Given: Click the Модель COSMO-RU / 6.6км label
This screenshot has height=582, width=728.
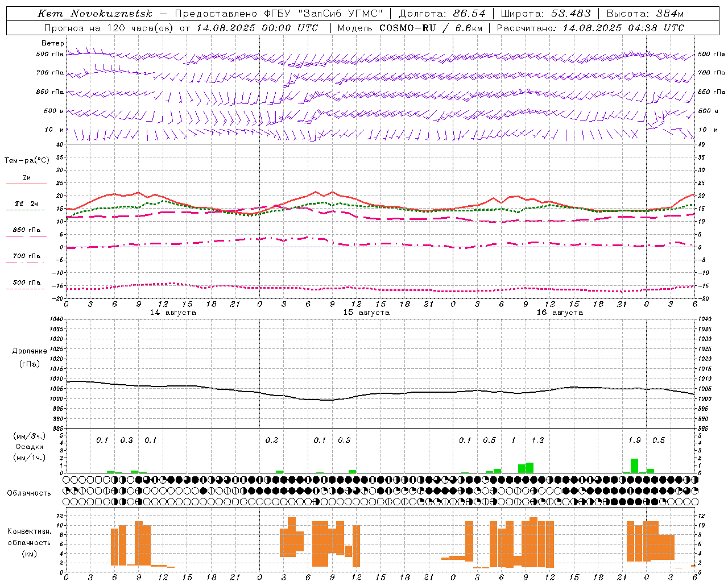Looking at the screenshot, I should (x=409, y=28).
